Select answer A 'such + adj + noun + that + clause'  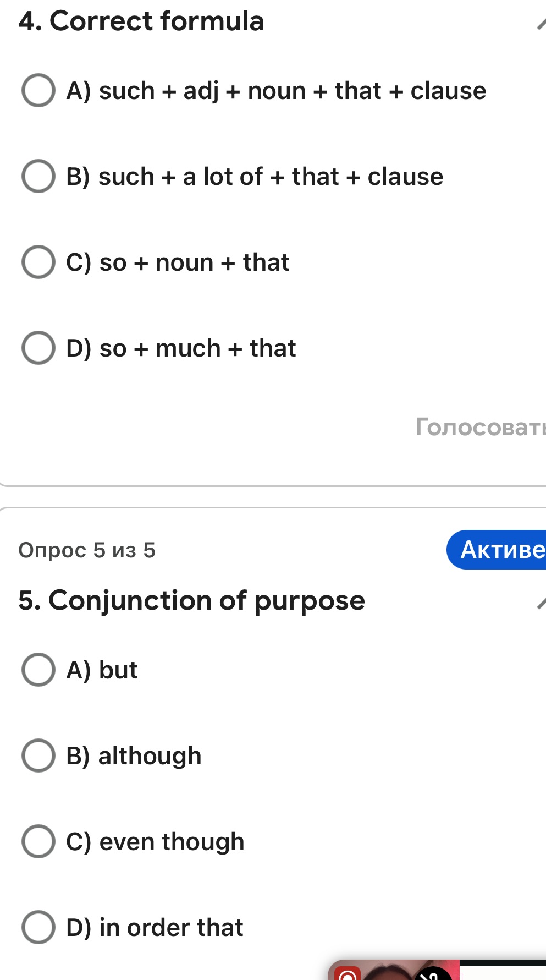coord(38,90)
